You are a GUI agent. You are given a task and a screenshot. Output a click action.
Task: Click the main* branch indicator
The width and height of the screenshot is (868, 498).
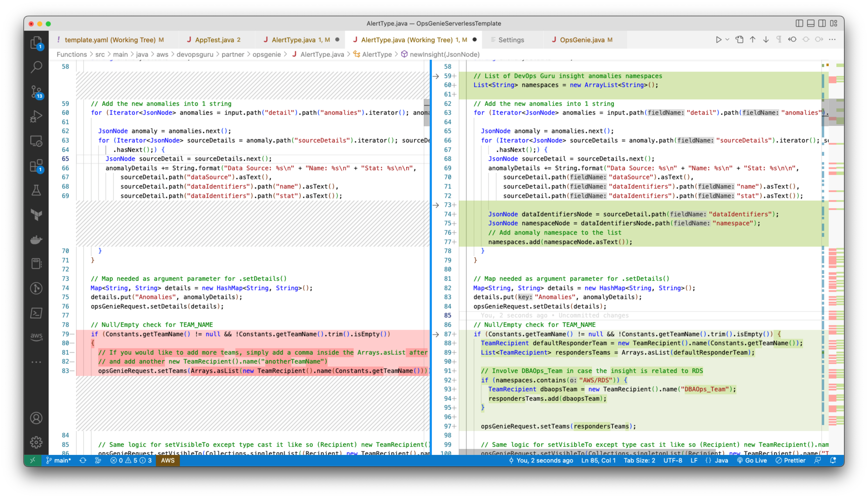click(59, 460)
